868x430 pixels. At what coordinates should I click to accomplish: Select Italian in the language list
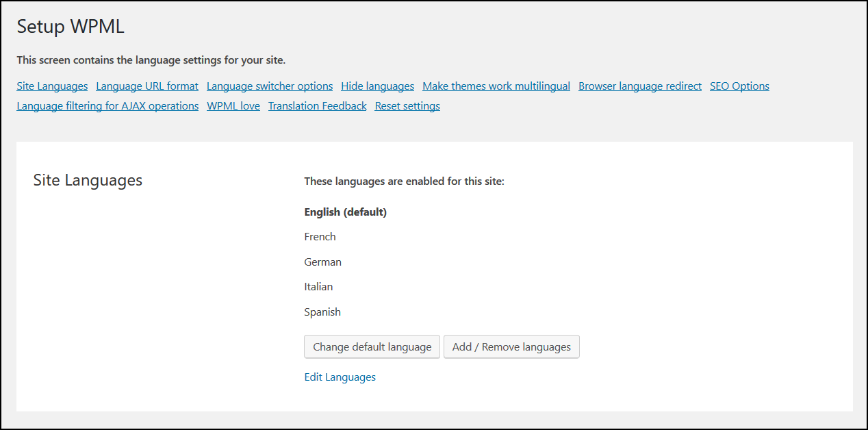pyautogui.click(x=318, y=286)
